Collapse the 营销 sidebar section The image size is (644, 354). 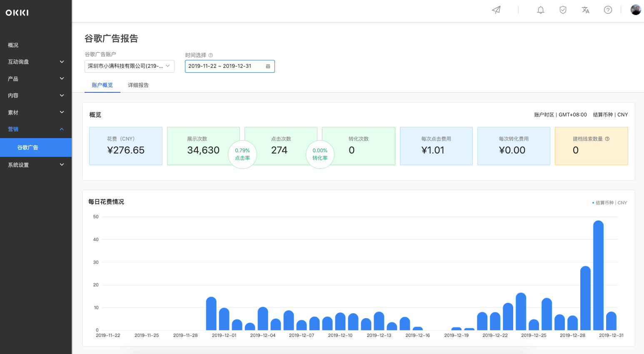click(36, 129)
